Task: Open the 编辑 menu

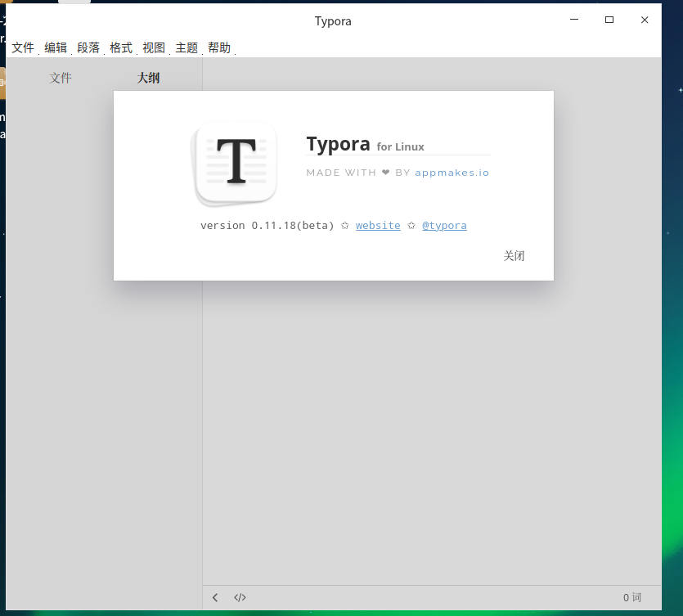Action: (x=56, y=48)
